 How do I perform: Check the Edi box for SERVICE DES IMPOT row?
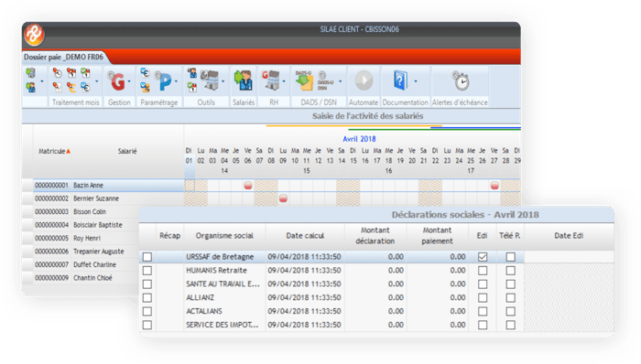tap(483, 325)
